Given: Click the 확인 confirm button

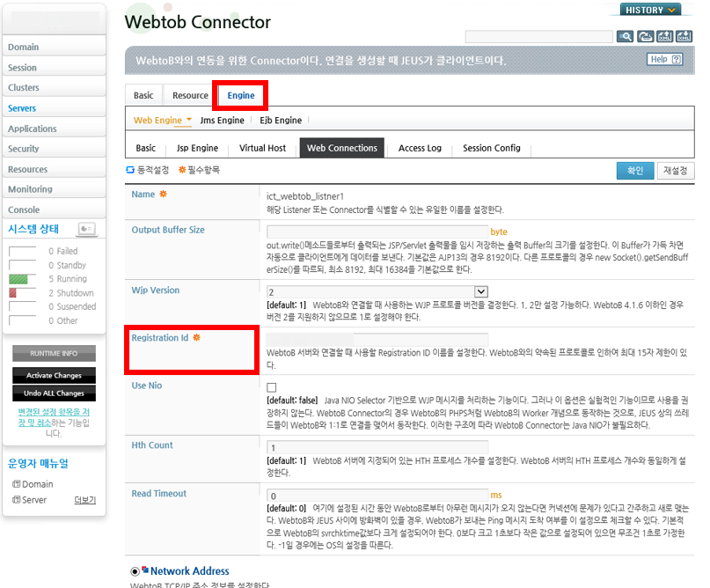Looking at the screenshot, I should 635,171.
